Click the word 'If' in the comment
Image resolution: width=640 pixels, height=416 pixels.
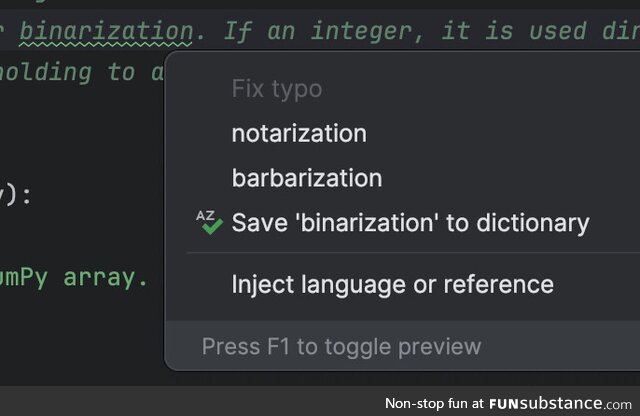238,32
